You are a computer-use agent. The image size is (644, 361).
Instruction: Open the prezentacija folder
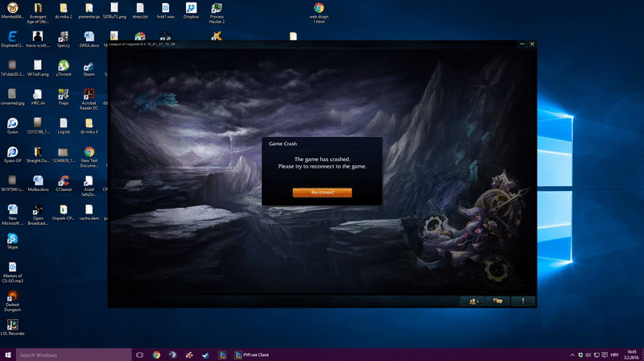pos(89,11)
